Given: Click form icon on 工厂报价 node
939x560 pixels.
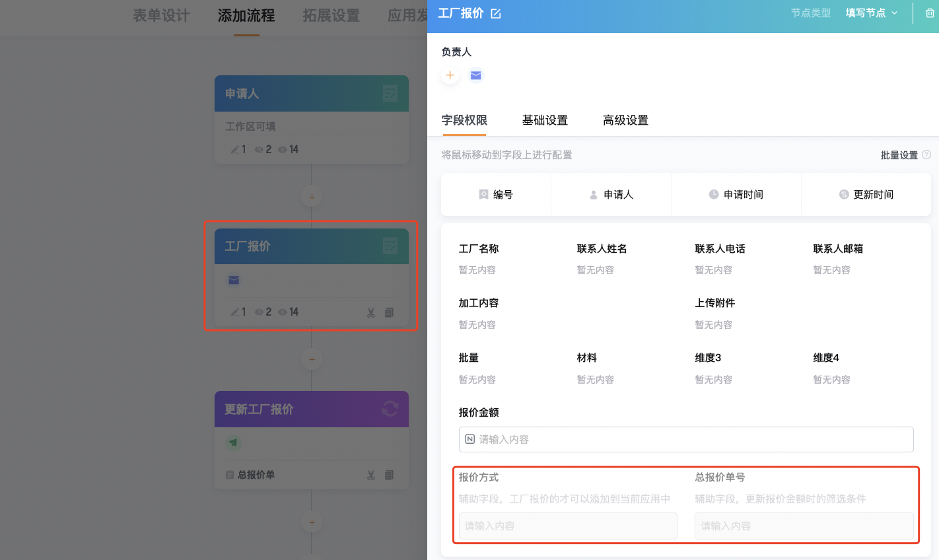Looking at the screenshot, I should pos(390,246).
